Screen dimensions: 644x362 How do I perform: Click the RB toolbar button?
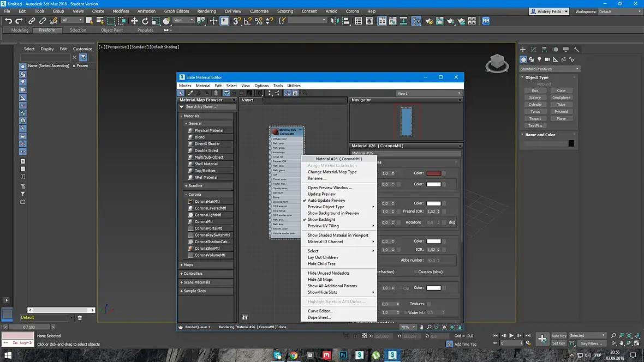pyautogui.click(x=485, y=21)
